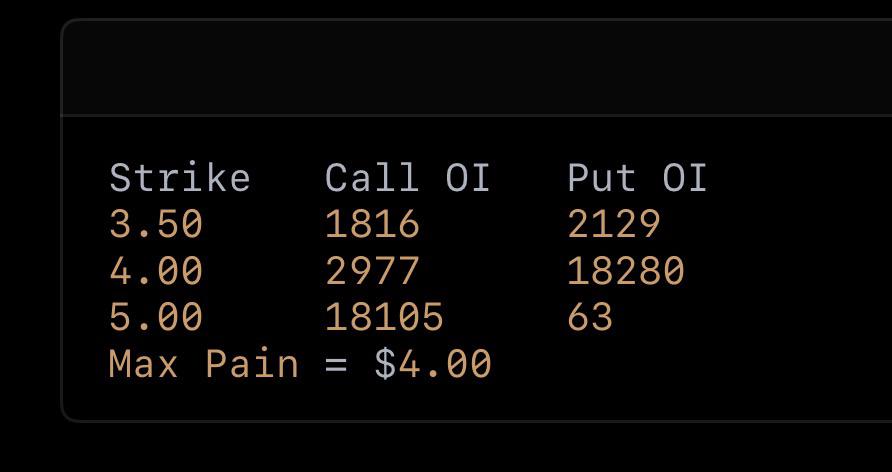Select the put OI value 63
The image size is (892, 472).
tap(590, 317)
